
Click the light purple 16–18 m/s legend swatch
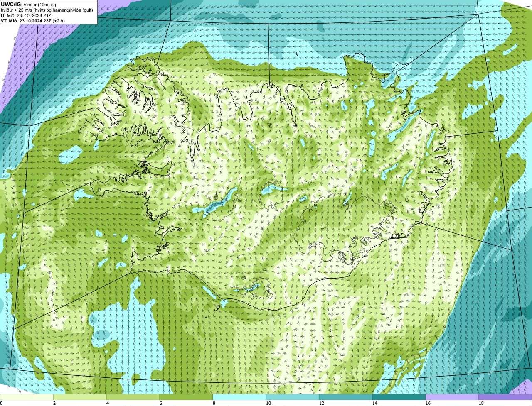tap(452, 397)
